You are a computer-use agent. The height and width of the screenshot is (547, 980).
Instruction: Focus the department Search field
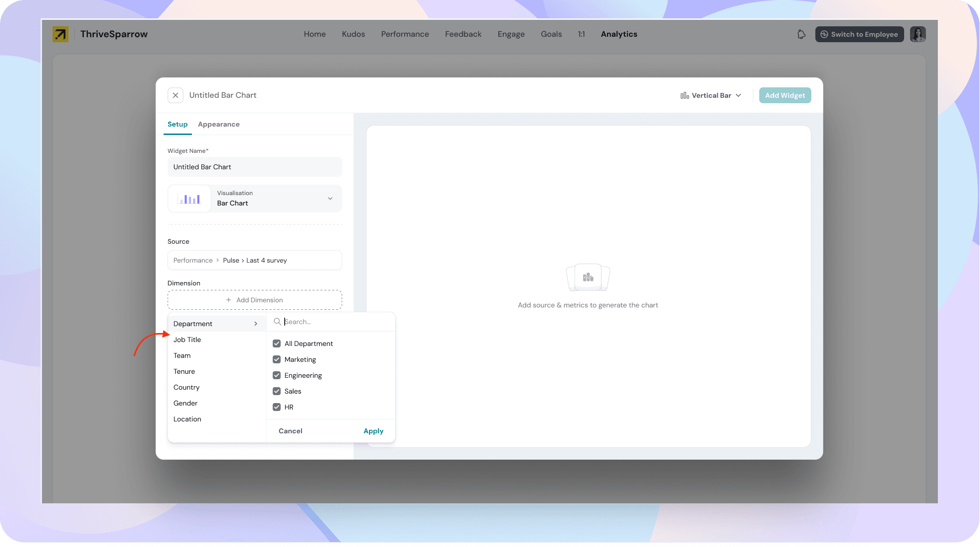(331, 322)
